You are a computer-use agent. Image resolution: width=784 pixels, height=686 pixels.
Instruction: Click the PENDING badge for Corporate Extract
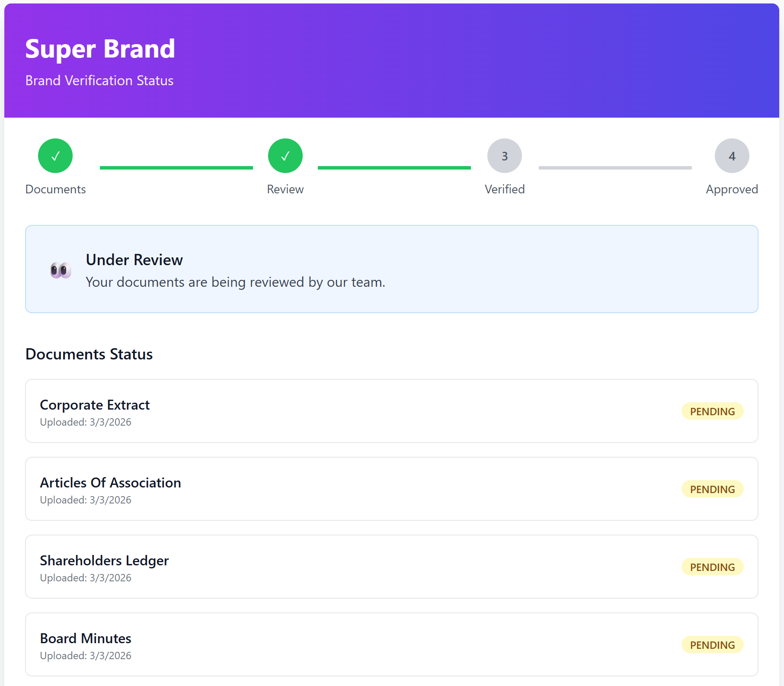(x=713, y=411)
